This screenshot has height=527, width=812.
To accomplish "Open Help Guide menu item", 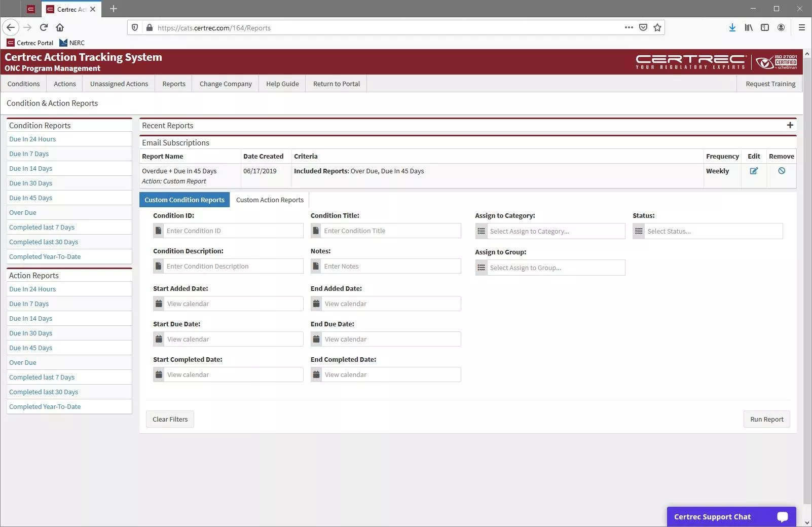I will pyautogui.click(x=282, y=84).
